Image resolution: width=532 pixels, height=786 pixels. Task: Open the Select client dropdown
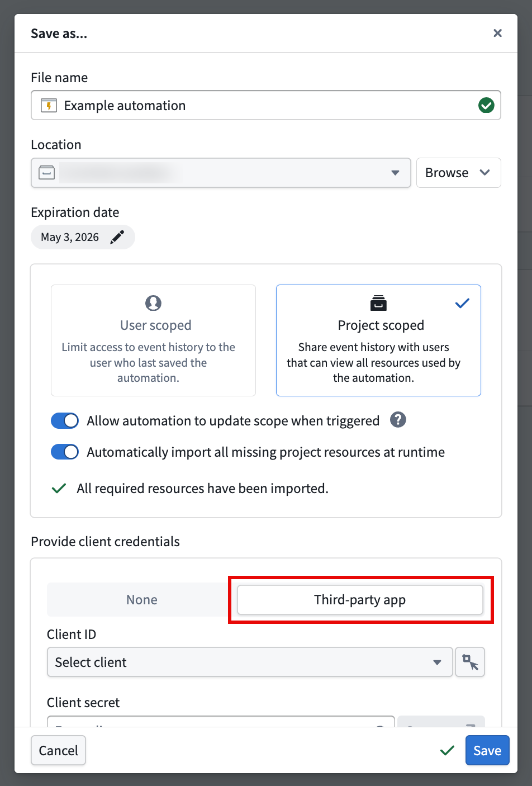249,662
